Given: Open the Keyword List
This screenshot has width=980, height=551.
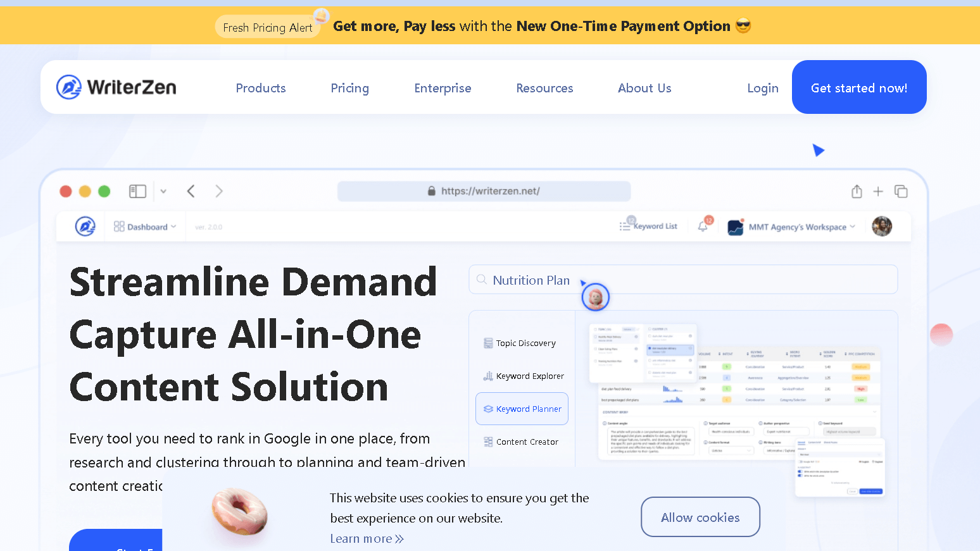Looking at the screenshot, I should point(648,226).
